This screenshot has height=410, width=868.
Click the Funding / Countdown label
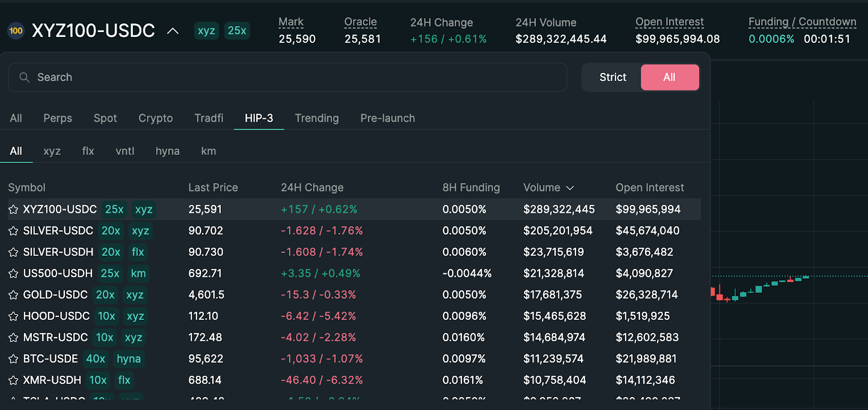pyautogui.click(x=802, y=22)
